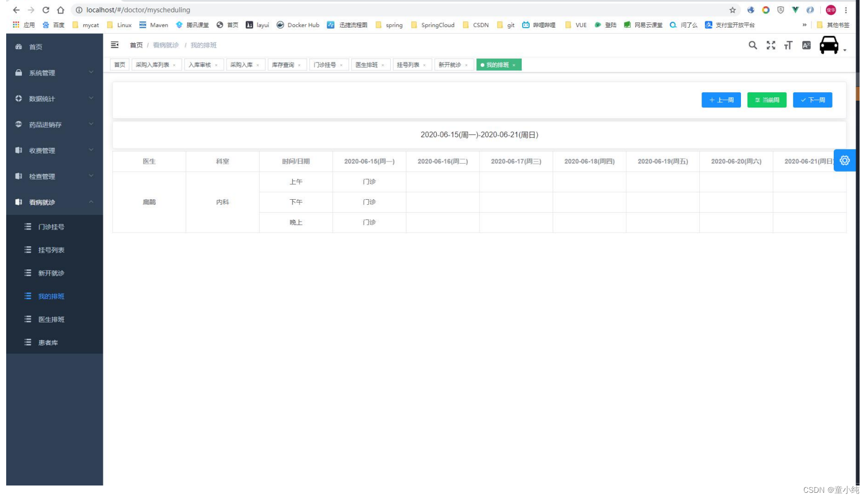Switch to the 首页 tab
Viewport: 868px width, 499px height.
pyautogui.click(x=120, y=65)
